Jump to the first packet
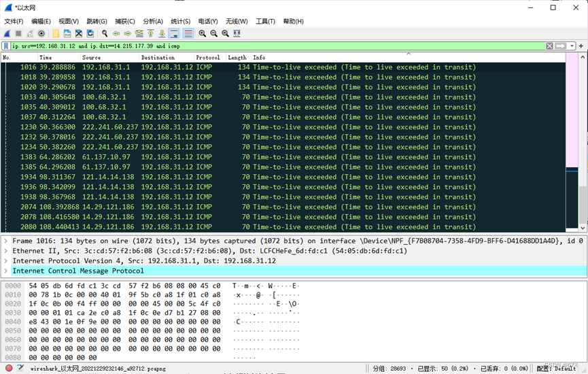This screenshot has width=588, height=374. (x=150, y=34)
